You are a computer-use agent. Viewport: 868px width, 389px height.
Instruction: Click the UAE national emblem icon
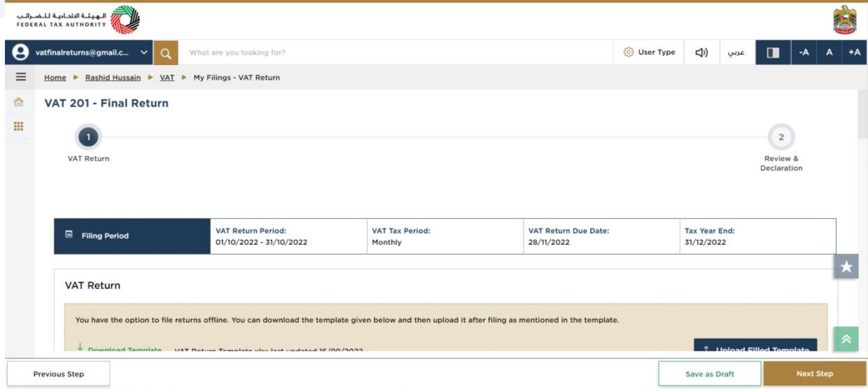coord(846,21)
